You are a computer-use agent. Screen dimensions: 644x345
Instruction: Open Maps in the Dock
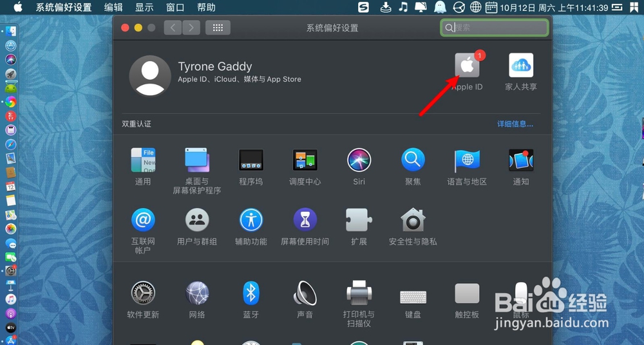point(11,214)
